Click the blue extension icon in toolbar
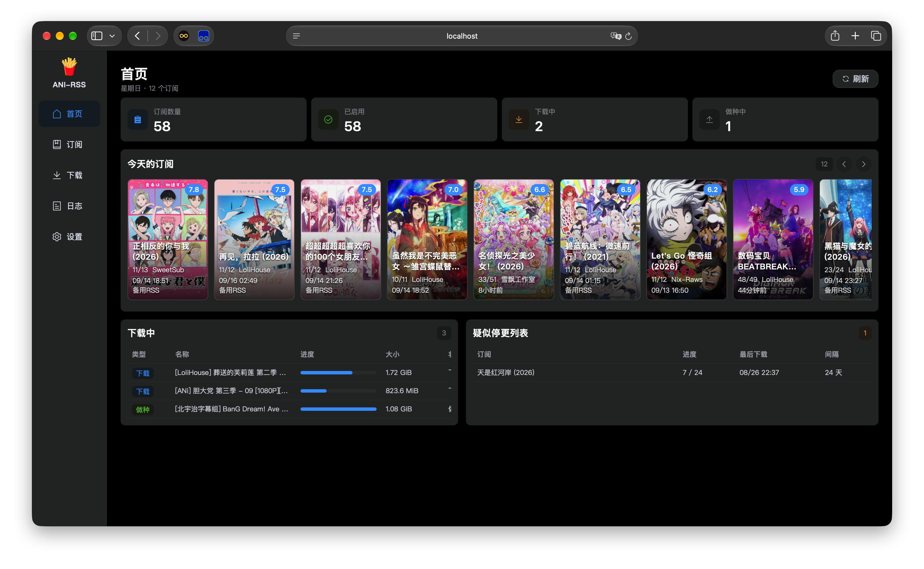The width and height of the screenshot is (924, 569). point(203,36)
